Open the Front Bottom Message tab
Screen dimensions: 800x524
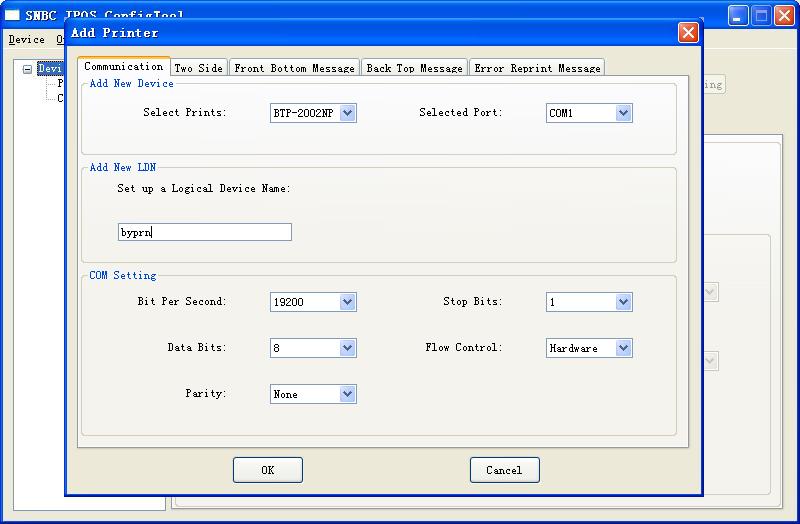[294, 68]
